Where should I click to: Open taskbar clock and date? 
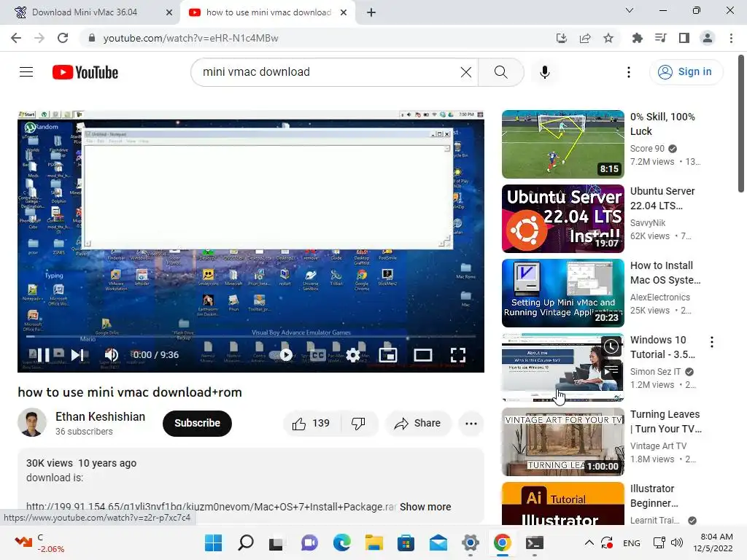pyautogui.click(x=713, y=542)
